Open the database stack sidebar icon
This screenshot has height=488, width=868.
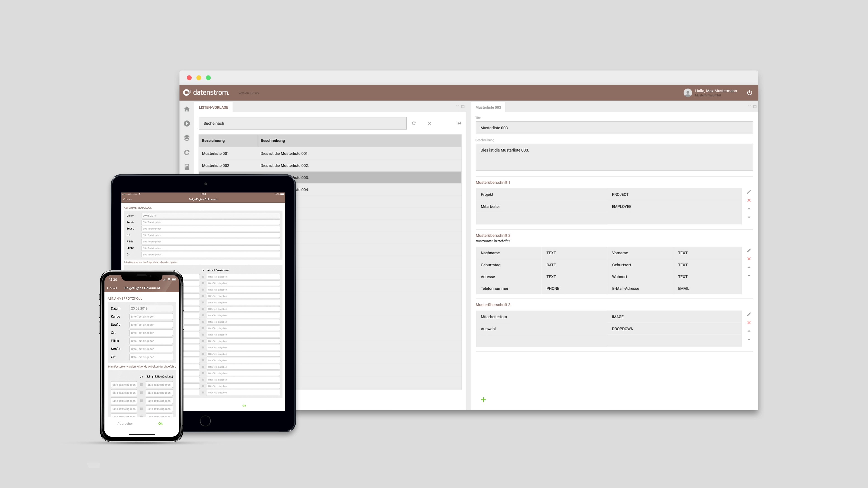coord(187,138)
